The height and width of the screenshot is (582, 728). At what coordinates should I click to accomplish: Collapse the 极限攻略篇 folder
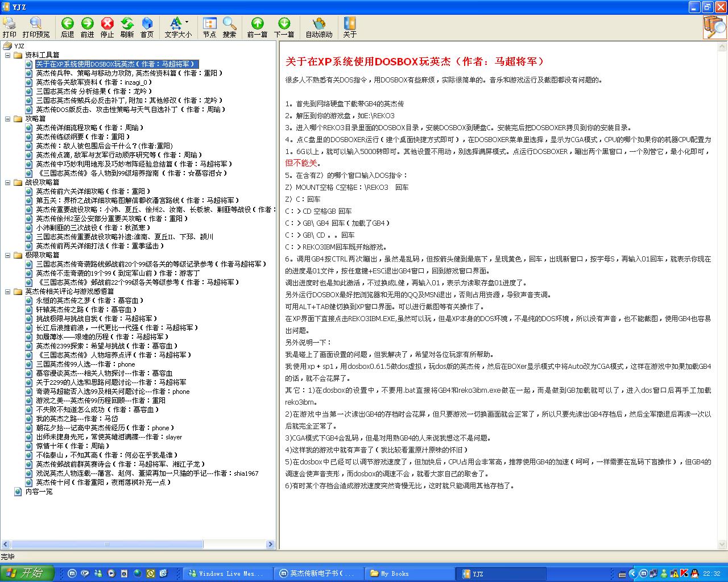click(x=8, y=255)
